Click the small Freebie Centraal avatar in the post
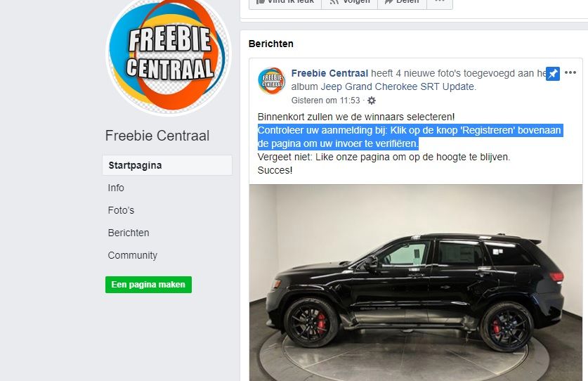 pyautogui.click(x=271, y=81)
